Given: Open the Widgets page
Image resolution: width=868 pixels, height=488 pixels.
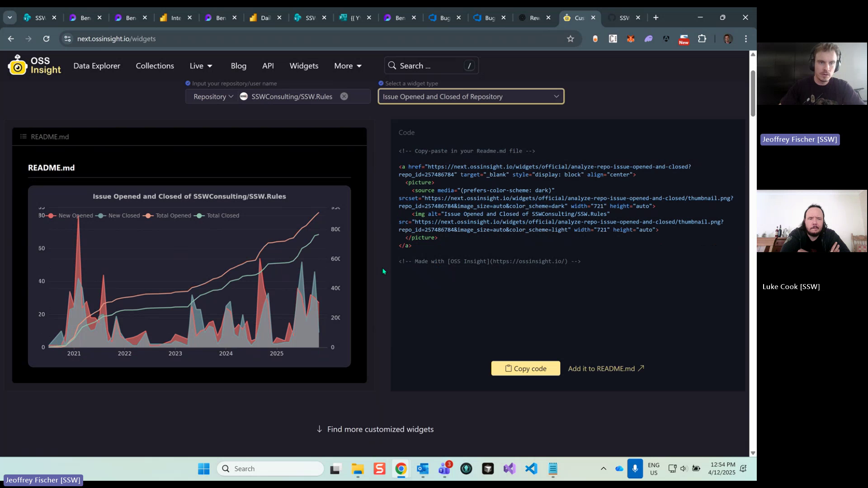Looking at the screenshot, I should click(x=304, y=66).
